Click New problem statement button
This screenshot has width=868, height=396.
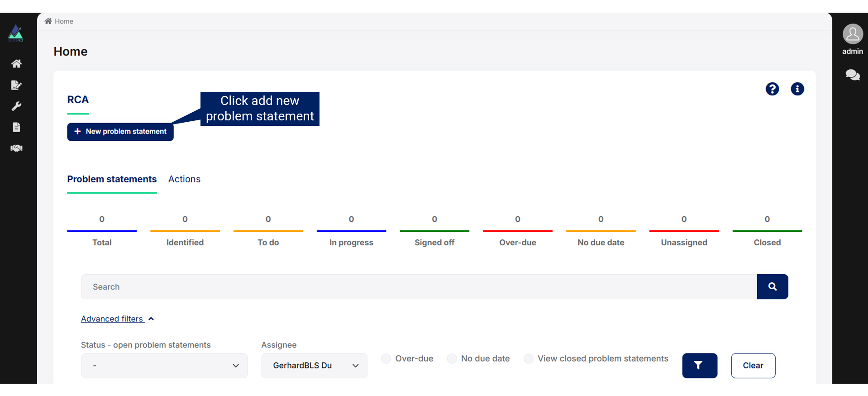120,132
